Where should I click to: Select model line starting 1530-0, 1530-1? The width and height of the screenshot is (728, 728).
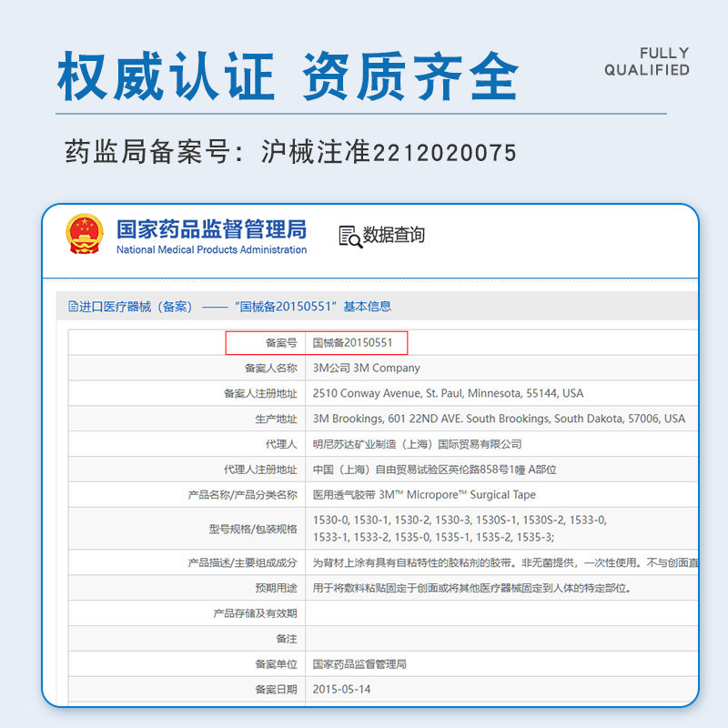(x=460, y=520)
